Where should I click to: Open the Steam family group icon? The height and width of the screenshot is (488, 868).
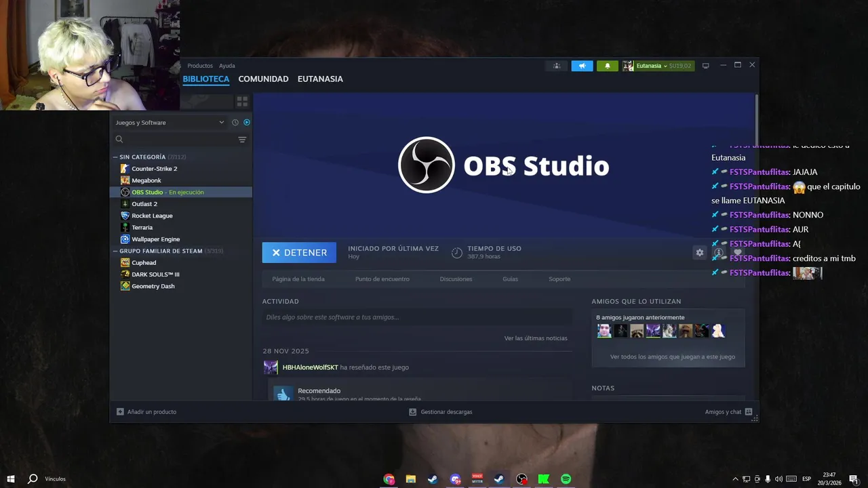[x=557, y=66]
